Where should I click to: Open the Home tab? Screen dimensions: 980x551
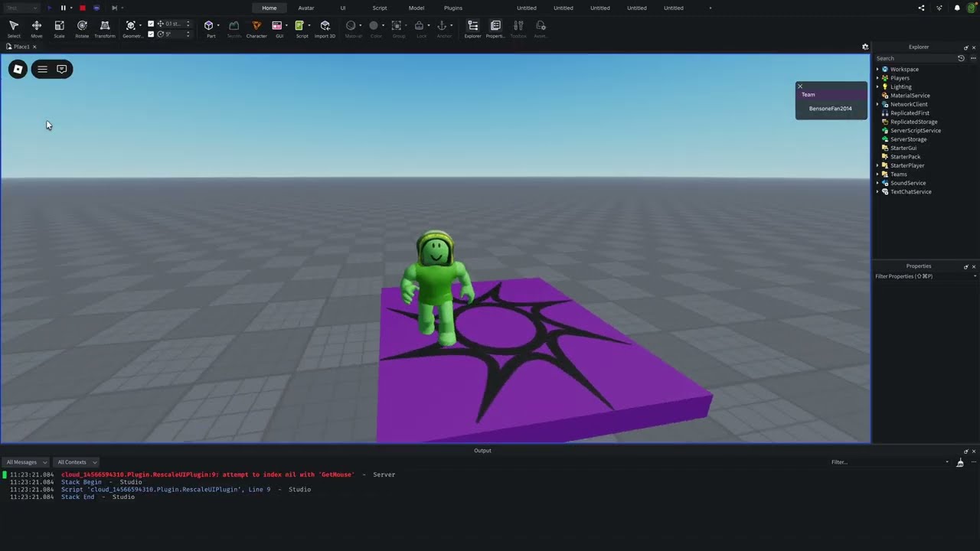(269, 8)
